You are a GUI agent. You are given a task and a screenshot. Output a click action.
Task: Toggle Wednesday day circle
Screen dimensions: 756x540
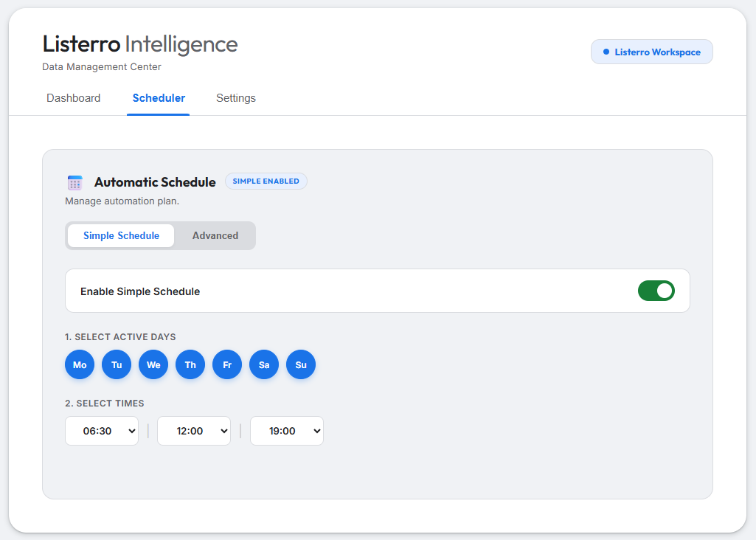click(x=153, y=365)
